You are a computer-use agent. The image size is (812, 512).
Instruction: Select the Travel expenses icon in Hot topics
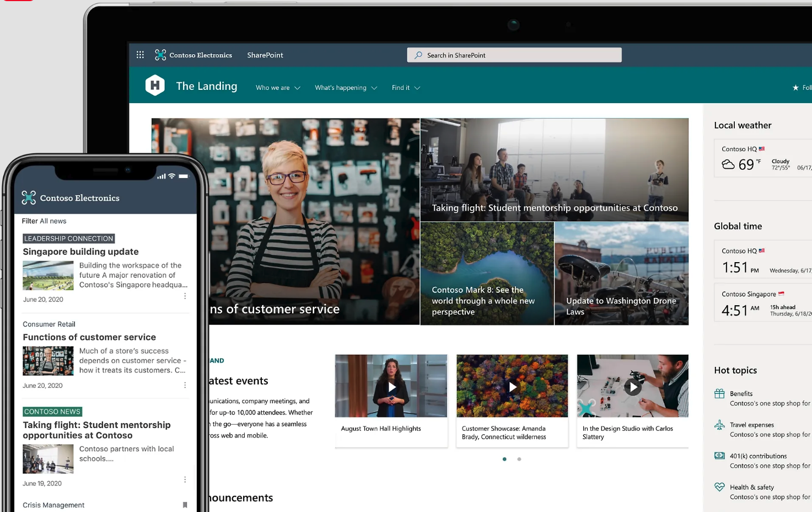coord(719,424)
